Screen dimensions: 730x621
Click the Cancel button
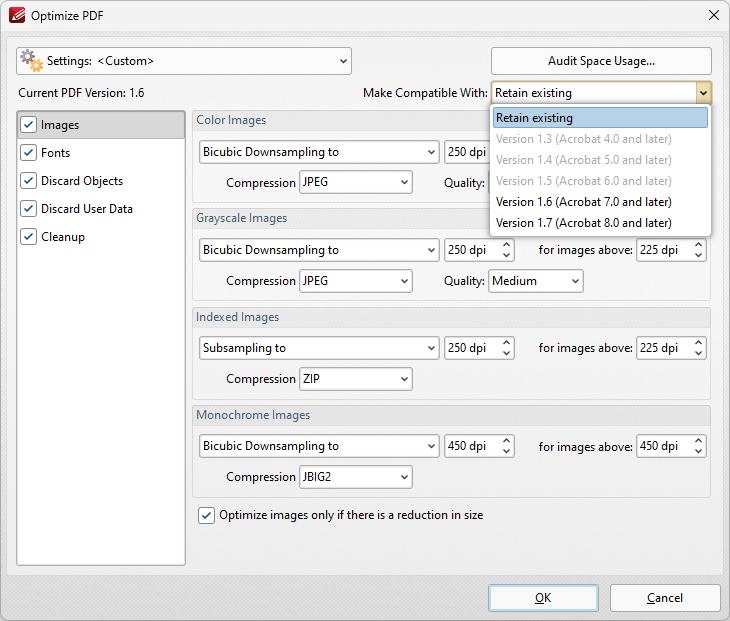click(665, 598)
